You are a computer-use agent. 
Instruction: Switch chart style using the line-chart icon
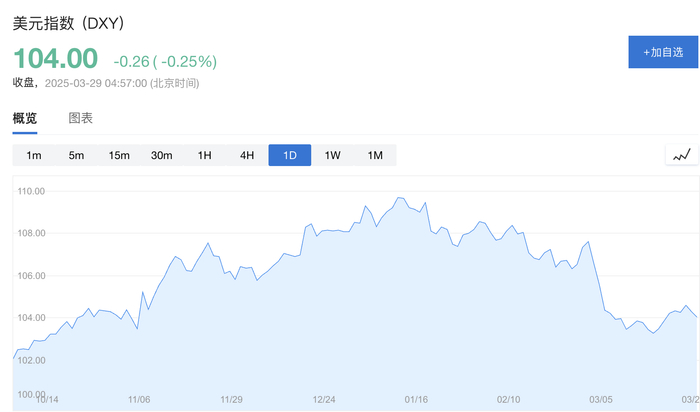coord(682,155)
